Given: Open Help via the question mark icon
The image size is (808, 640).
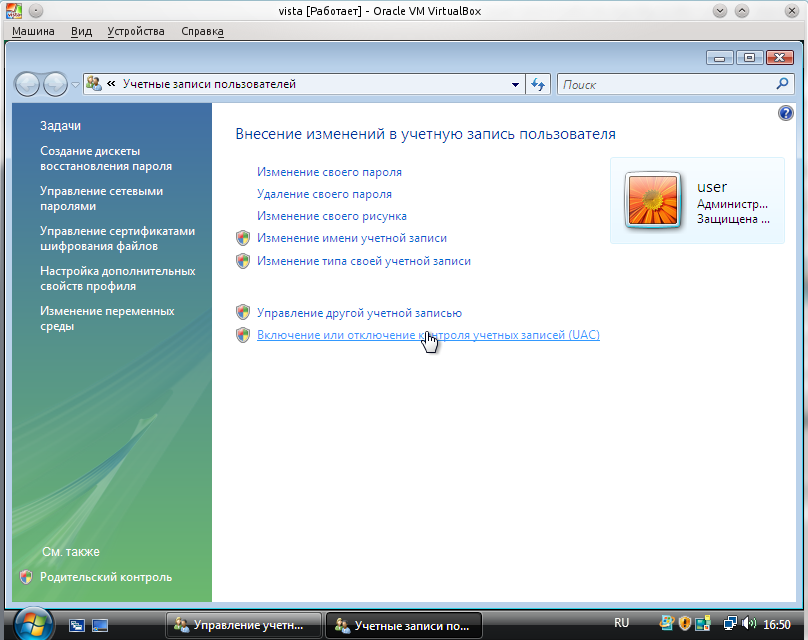Looking at the screenshot, I should (x=786, y=113).
